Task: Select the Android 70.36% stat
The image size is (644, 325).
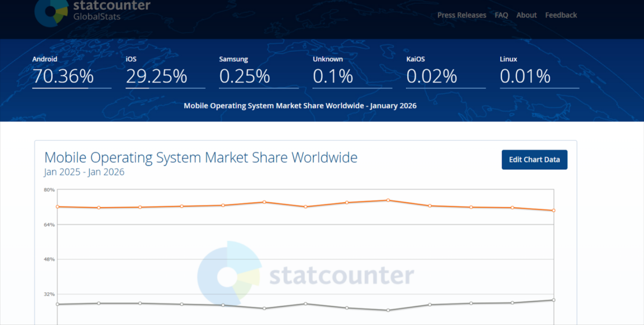Action: (x=63, y=76)
